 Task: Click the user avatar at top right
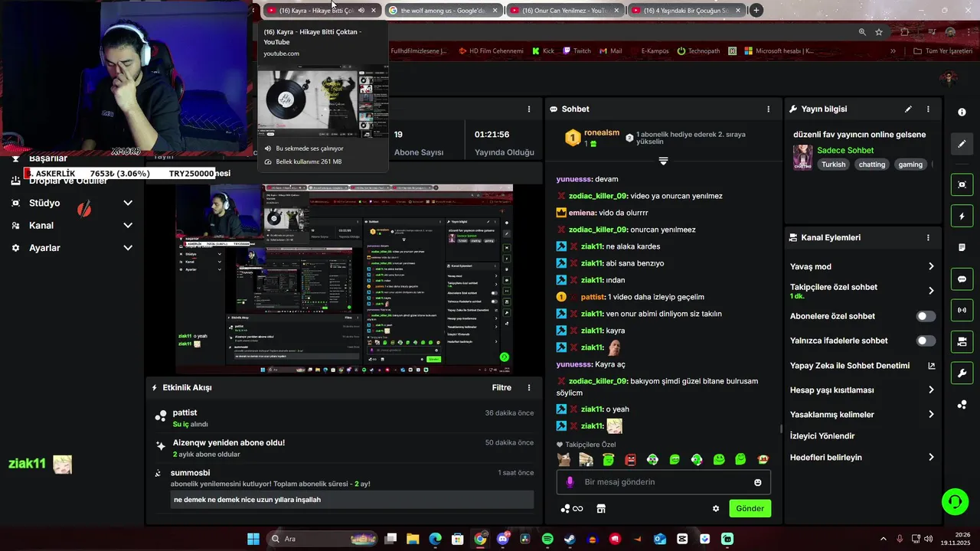click(x=949, y=77)
